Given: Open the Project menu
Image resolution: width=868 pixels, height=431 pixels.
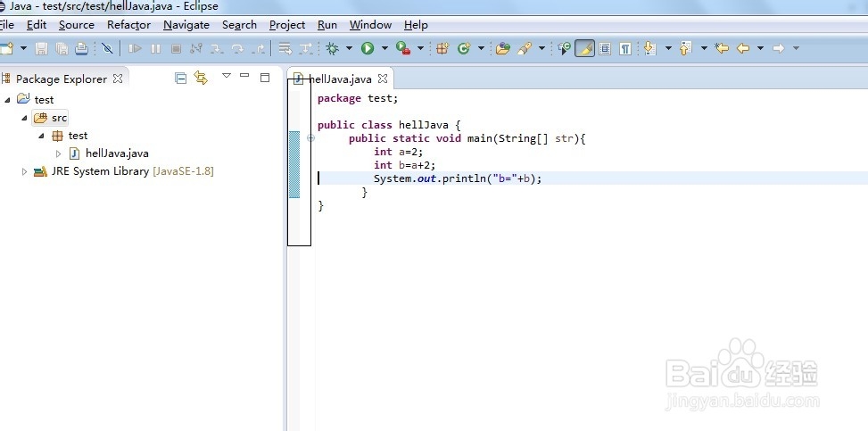Looking at the screenshot, I should tap(286, 25).
